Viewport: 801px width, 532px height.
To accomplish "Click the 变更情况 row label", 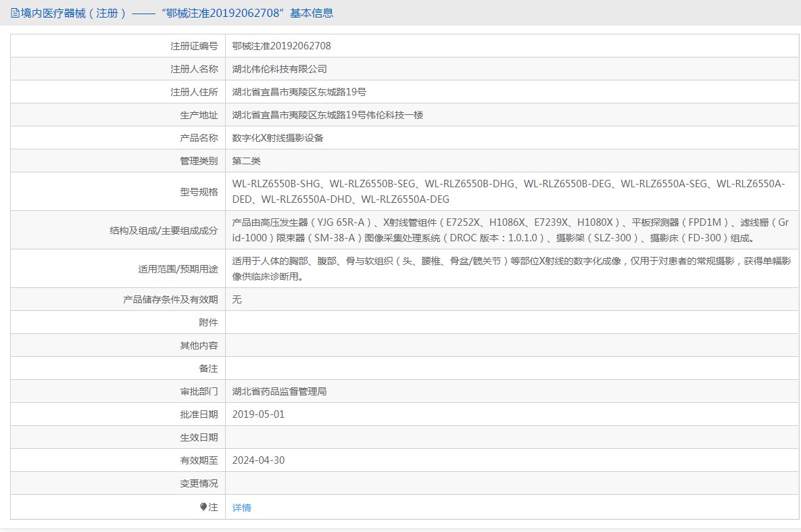I will click(199, 483).
